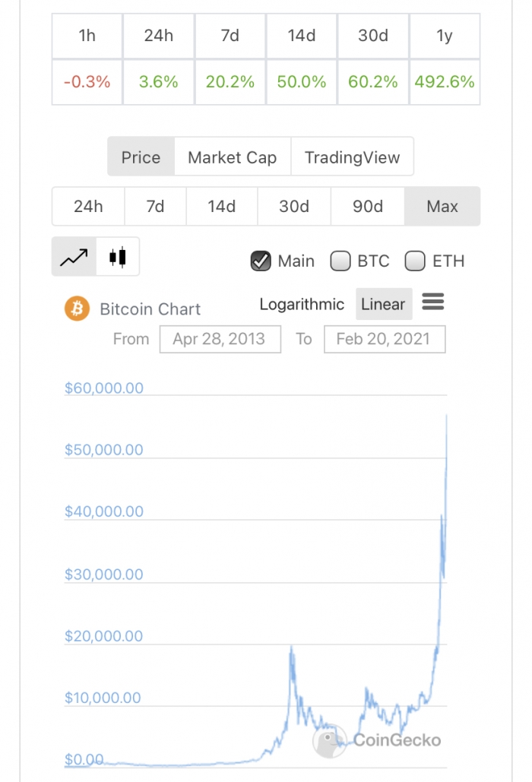Choose the 24h chart range
Screen dimensions: 532x782
tap(88, 207)
